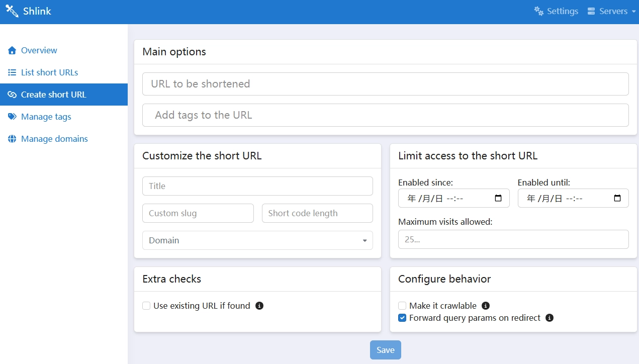Disable Forward query params on redirect
The height and width of the screenshot is (364, 639).
click(402, 318)
